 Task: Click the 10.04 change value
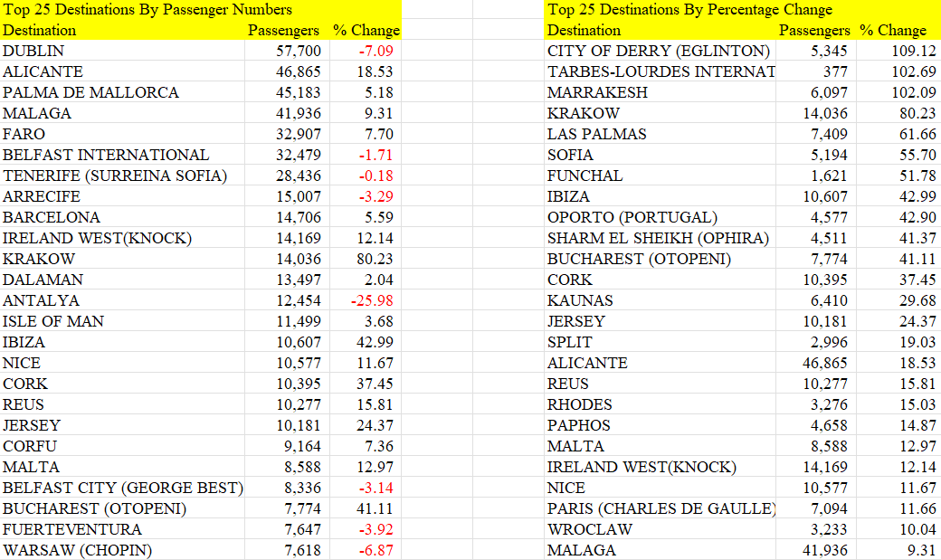coord(917,529)
